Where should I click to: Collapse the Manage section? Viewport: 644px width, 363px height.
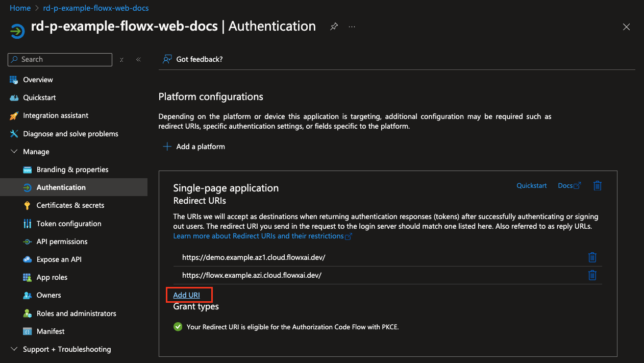pyautogui.click(x=14, y=152)
